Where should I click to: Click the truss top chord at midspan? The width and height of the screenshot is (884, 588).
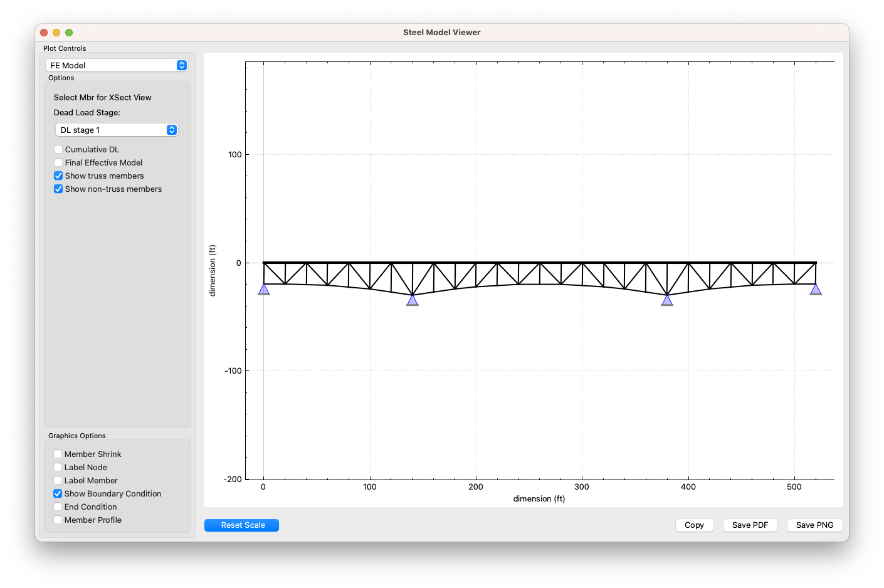coord(540,263)
